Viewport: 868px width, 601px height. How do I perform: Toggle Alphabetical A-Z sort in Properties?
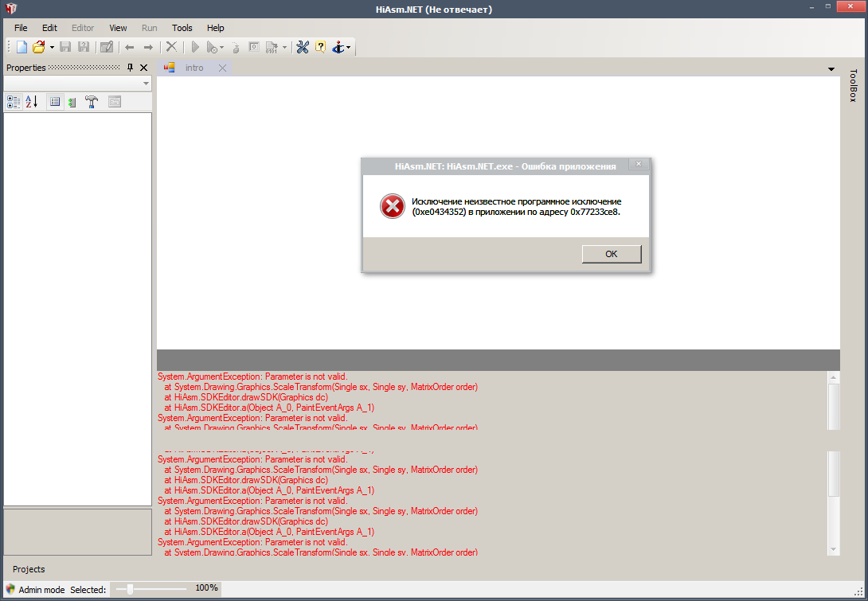click(32, 102)
